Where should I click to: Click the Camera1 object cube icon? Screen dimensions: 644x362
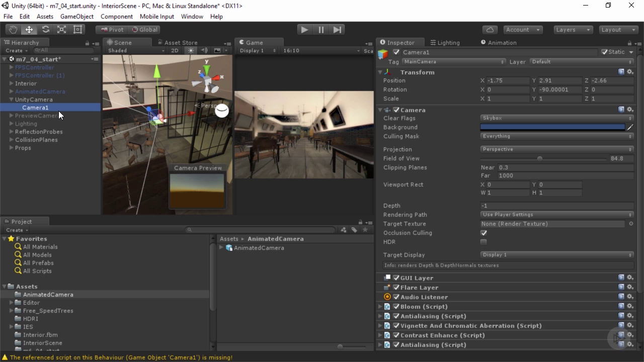click(x=383, y=54)
